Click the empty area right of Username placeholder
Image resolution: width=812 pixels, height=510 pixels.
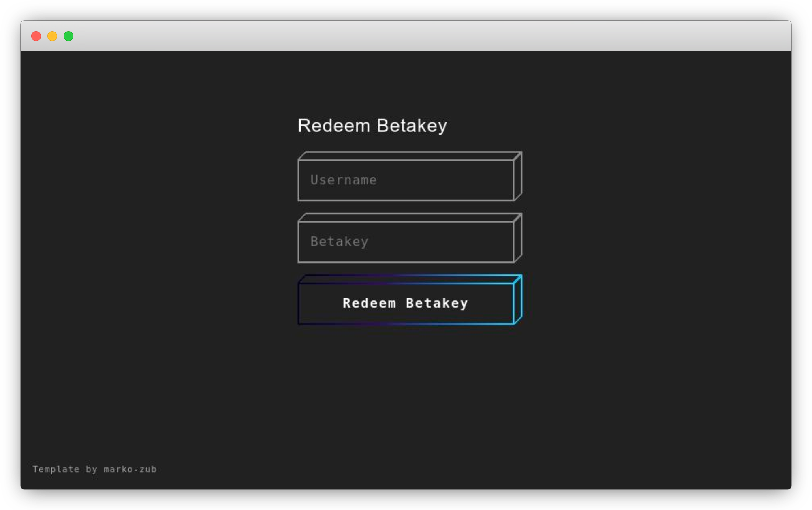coord(445,180)
